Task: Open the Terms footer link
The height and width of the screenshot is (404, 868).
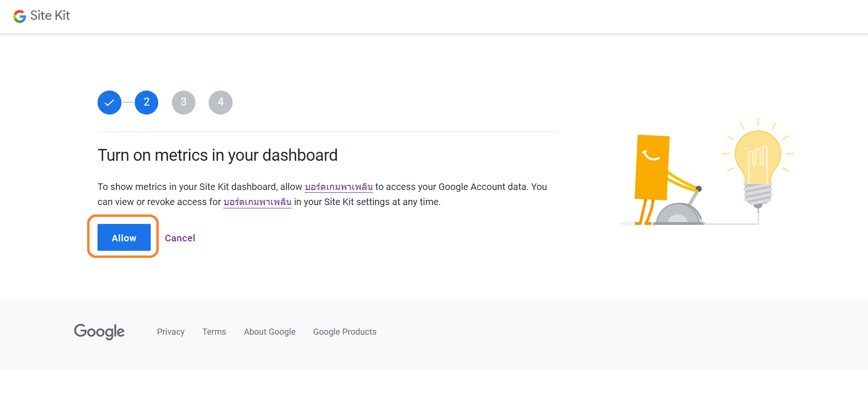Action: pos(214,332)
